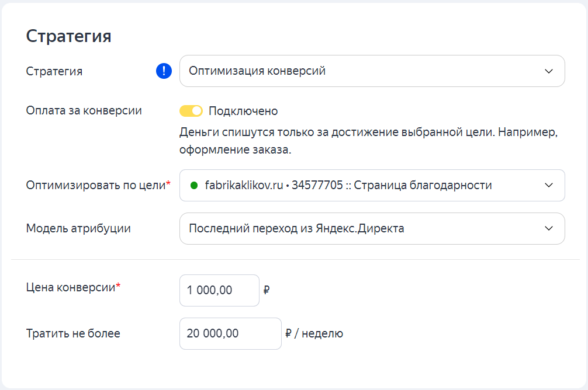588x390 pixels.
Task: Open the Последний переход из Яндекс.Директа dropdown
Action: (362, 228)
